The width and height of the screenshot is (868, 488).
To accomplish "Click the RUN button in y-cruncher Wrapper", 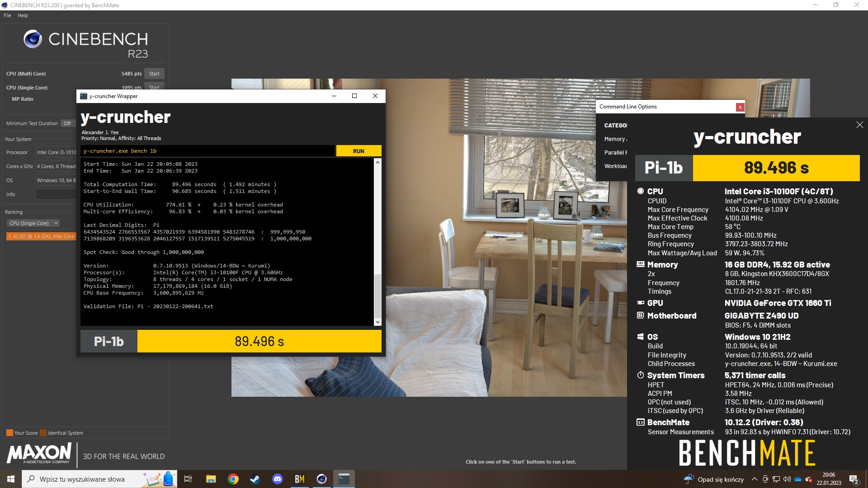I will [x=359, y=151].
